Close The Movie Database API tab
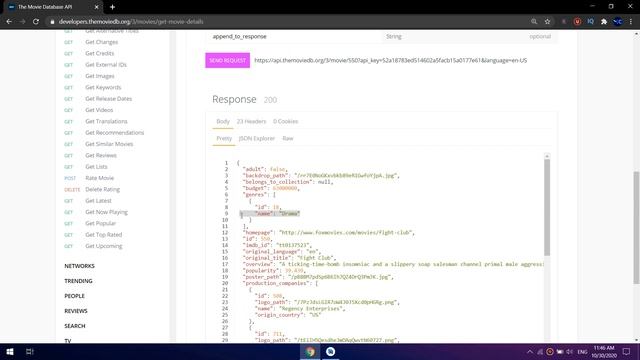The image size is (640, 360). [x=96, y=7]
